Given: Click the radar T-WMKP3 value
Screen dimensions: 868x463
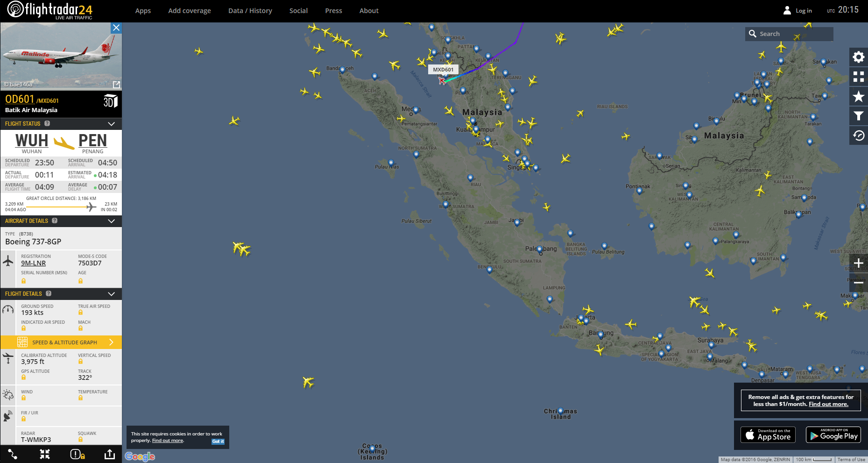Looking at the screenshot, I should [36, 440].
